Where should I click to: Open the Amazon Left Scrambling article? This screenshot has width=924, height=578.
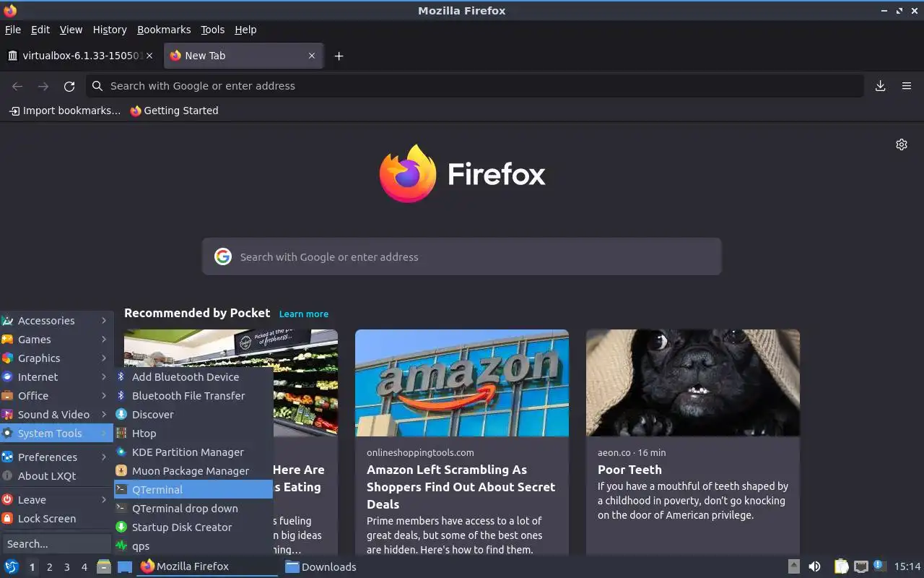[461, 487]
